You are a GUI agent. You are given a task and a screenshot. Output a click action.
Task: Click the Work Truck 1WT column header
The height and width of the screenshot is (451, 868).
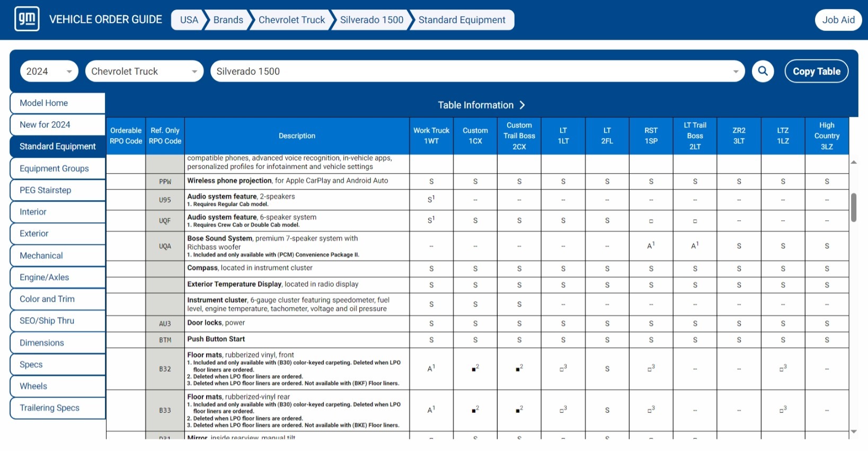[x=431, y=136]
